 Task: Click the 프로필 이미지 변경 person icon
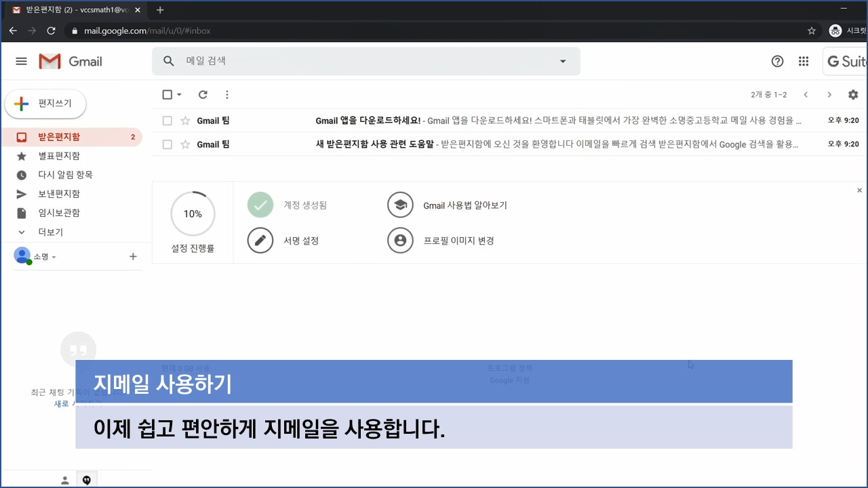(400, 241)
